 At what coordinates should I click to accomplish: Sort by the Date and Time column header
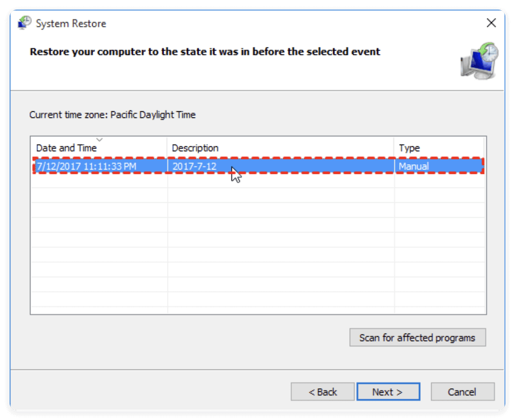[66, 148]
